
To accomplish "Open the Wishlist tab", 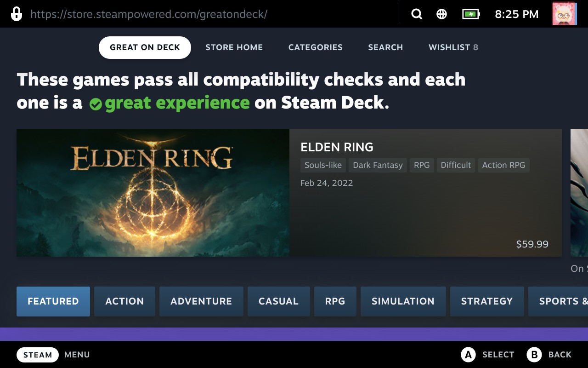I will [453, 47].
